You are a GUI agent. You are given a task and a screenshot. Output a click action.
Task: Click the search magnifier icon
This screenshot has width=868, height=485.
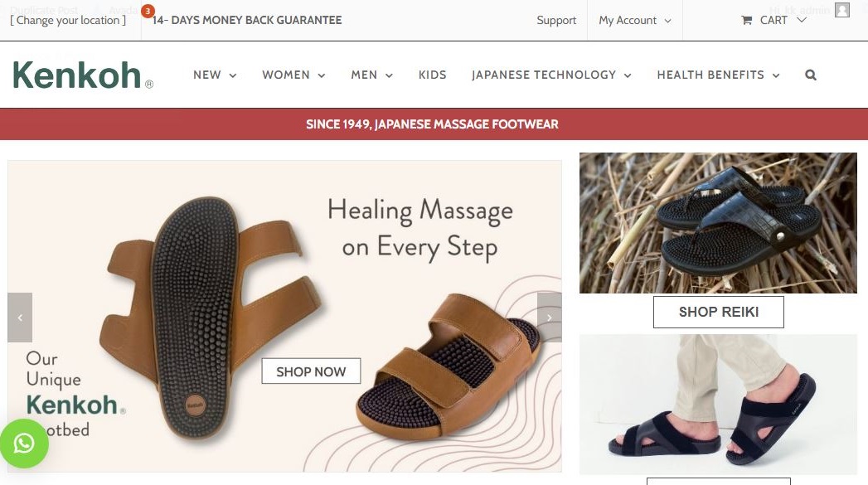[811, 75]
